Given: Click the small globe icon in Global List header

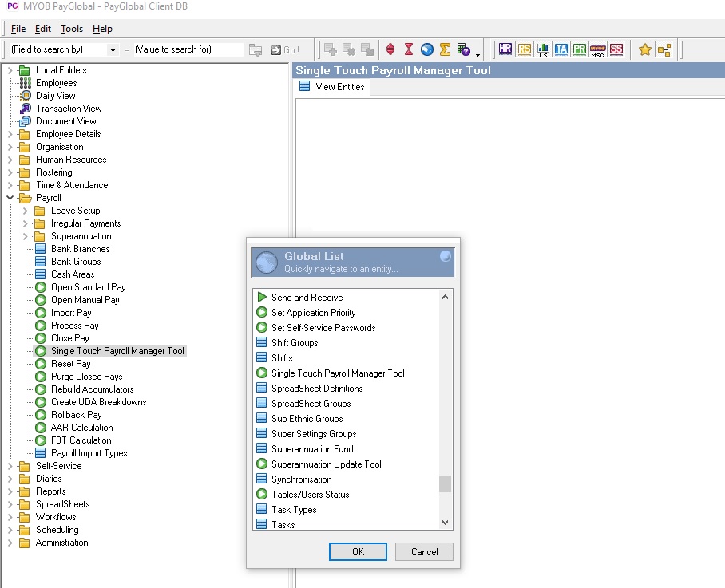Looking at the screenshot, I should pyautogui.click(x=445, y=256).
